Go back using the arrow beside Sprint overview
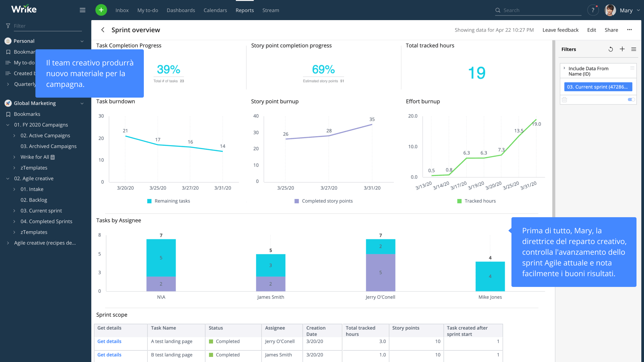This screenshot has height=362, width=644. [103, 30]
